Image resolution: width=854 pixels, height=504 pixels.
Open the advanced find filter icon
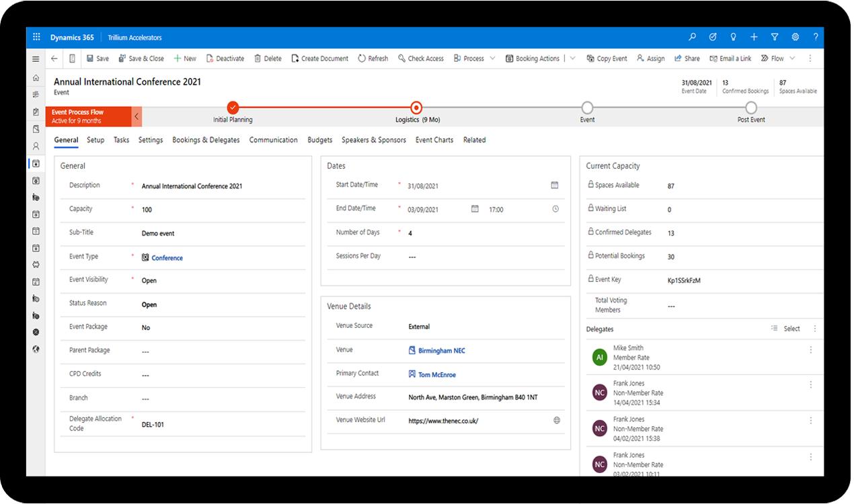pyautogui.click(x=775, y=38)
